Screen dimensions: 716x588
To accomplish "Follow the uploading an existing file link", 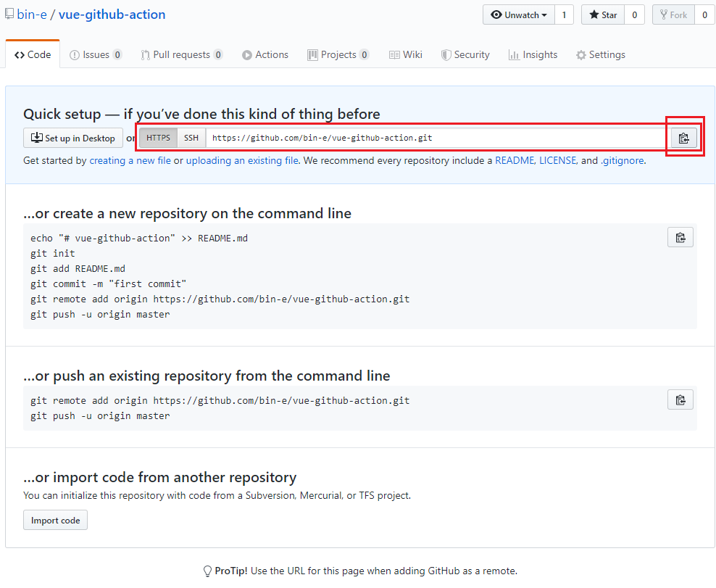I will point(242,160).
